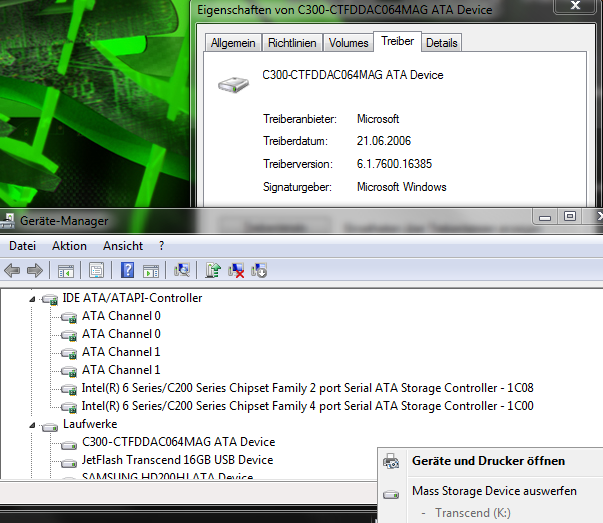
Task: Collapse the IDE ATA/ATAPI-Controller node
Action: pyautogui.click(x=32, y=299)
